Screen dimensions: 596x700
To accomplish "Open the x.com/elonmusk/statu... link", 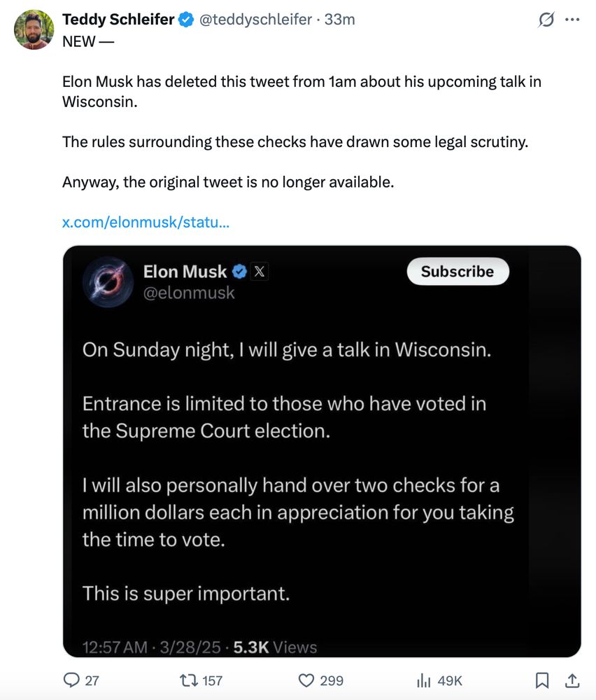I will [x=146, y=222].
